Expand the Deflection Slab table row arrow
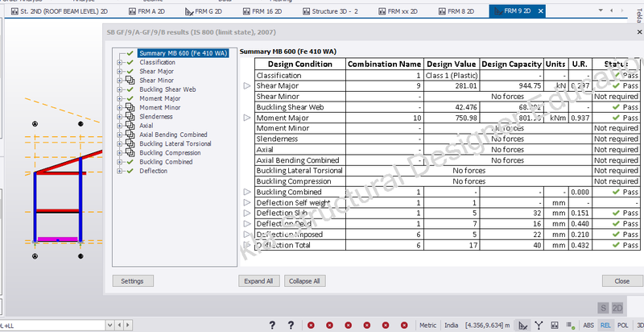 [x=247, y=214]
